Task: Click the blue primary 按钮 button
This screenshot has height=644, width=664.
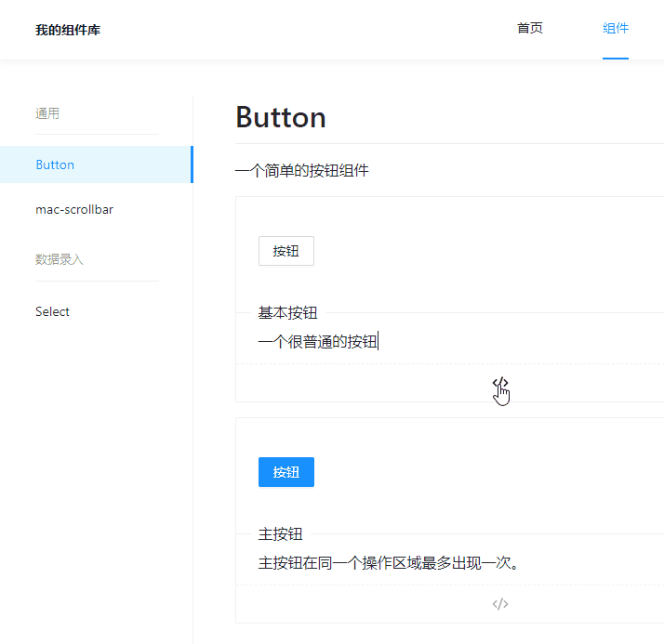Action: pyautogui.click(x=286, y=472)
